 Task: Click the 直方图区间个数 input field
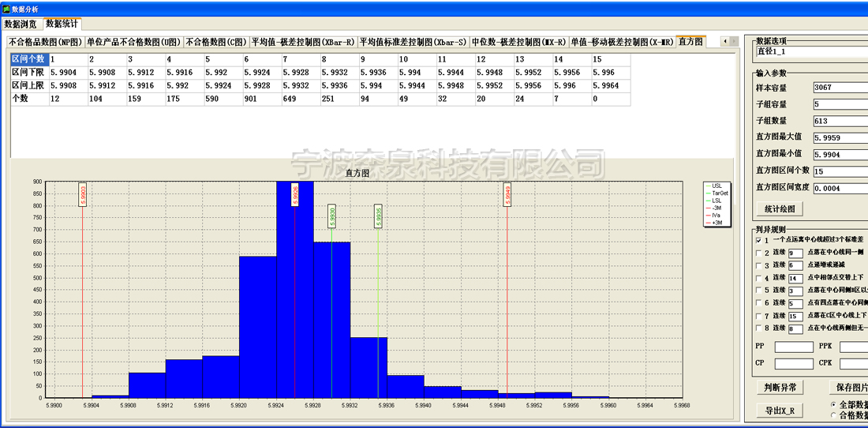[x=840, y=171]
